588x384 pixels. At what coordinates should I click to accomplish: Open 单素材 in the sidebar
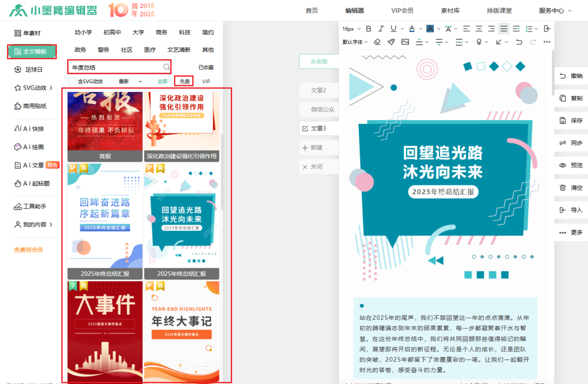[27, 33]
